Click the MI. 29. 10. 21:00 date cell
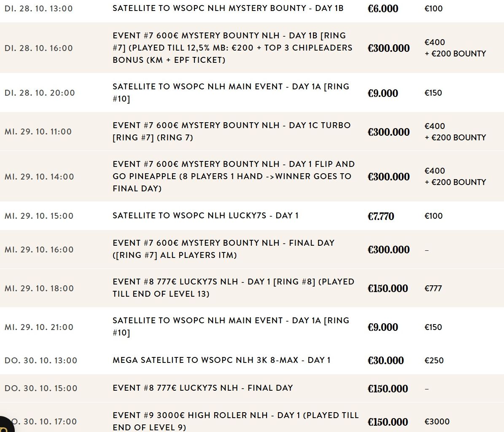Image resolution: width=504 pixels, height=432 pixels. (x=39, y=327)
